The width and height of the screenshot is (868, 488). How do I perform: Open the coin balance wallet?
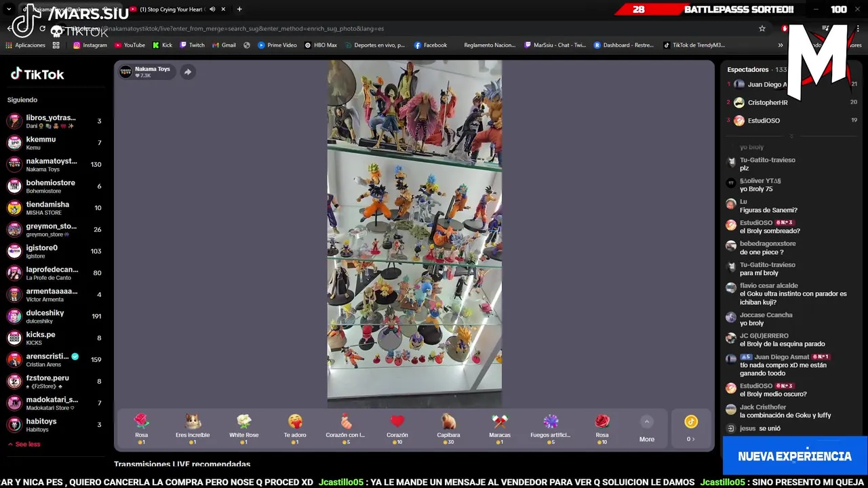690,429
